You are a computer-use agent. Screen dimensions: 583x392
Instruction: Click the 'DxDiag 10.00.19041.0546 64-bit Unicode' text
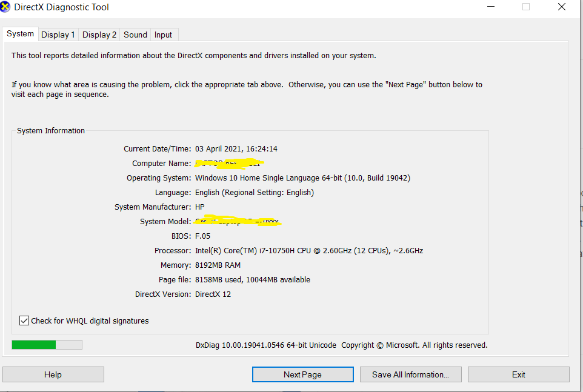click(x=266, y=345)
